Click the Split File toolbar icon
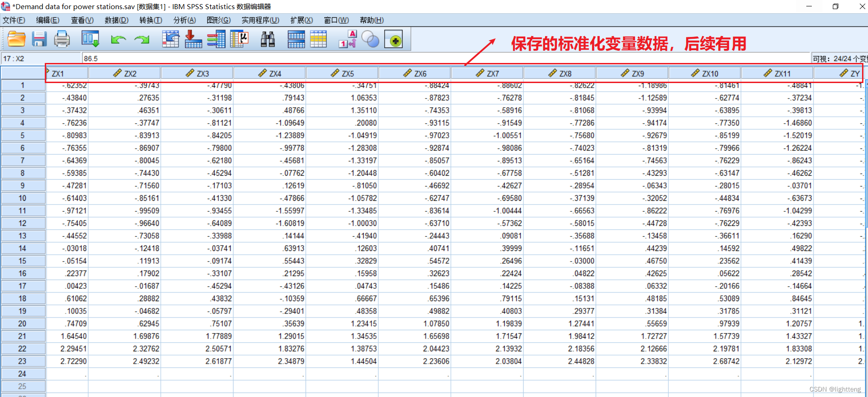868x397 pixels. (296, 39)
